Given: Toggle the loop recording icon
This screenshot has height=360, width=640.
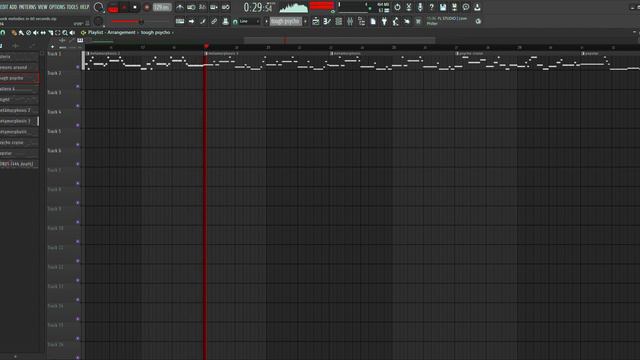Looking at the screenshot, I should click(225, 7).
